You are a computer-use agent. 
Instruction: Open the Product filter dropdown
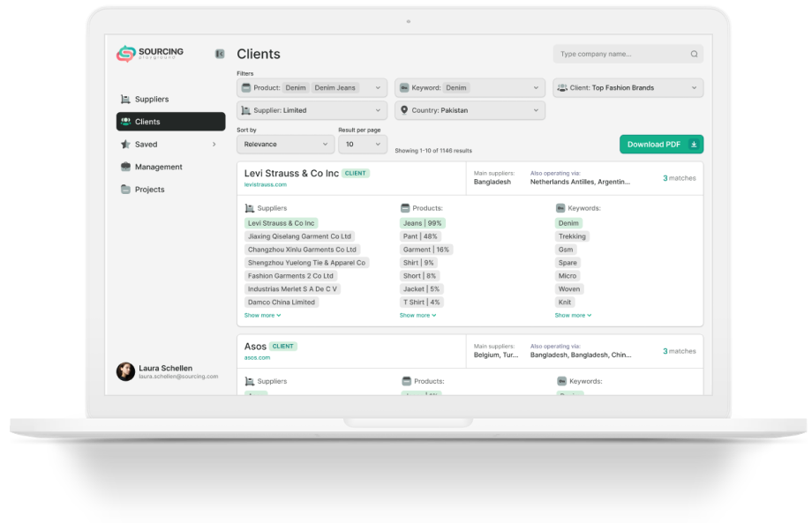(312, 88)
